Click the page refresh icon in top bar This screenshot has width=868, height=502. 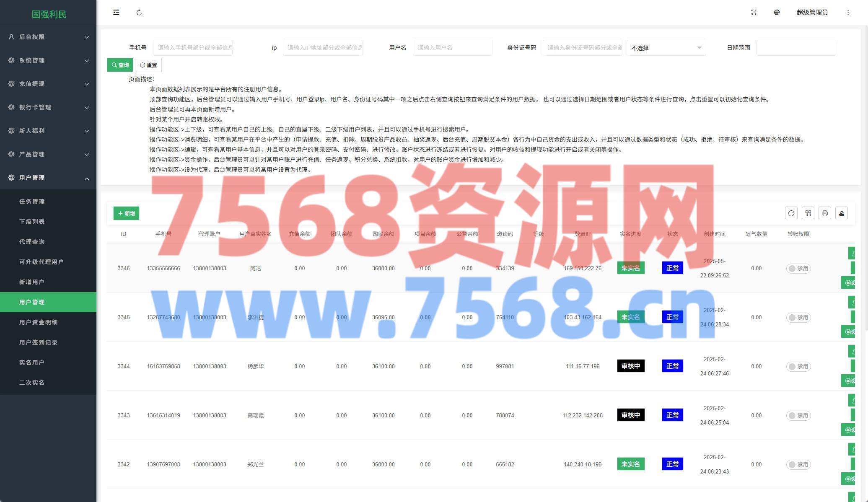pyautogui.click(x=139, y=13)
